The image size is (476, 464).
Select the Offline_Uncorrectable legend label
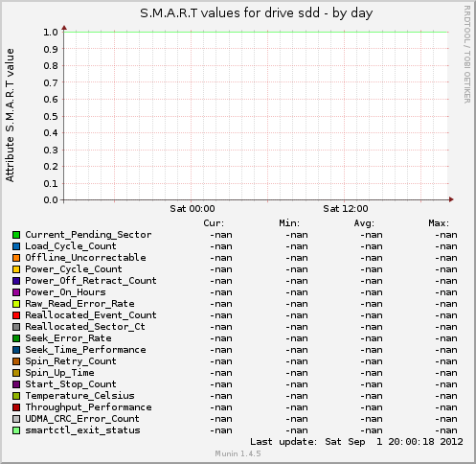[x=85, y=258]
